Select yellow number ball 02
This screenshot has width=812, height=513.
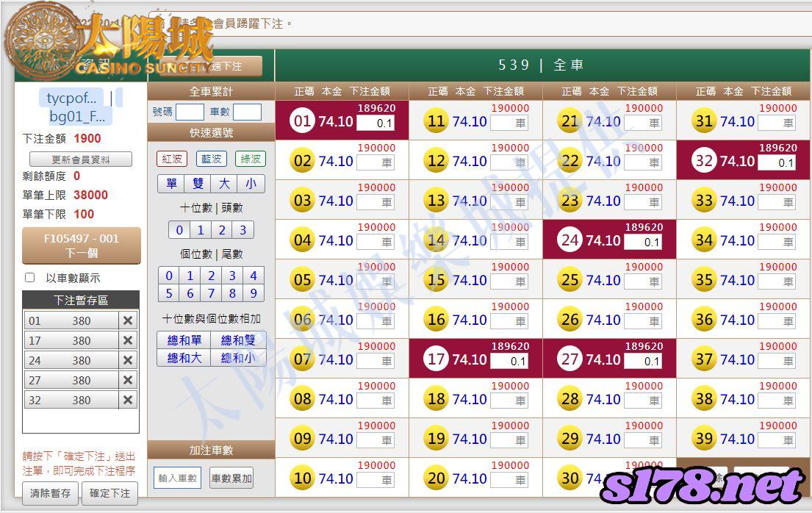[302, 161]
